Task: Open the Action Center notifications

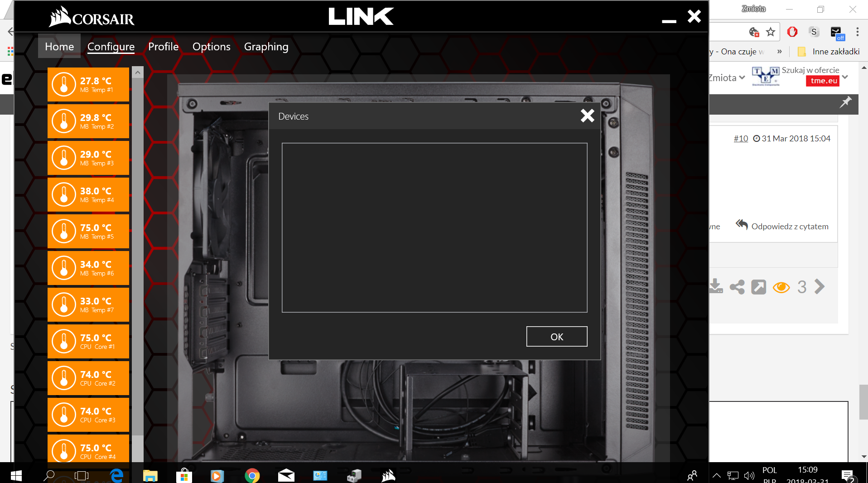Action: 848,475
